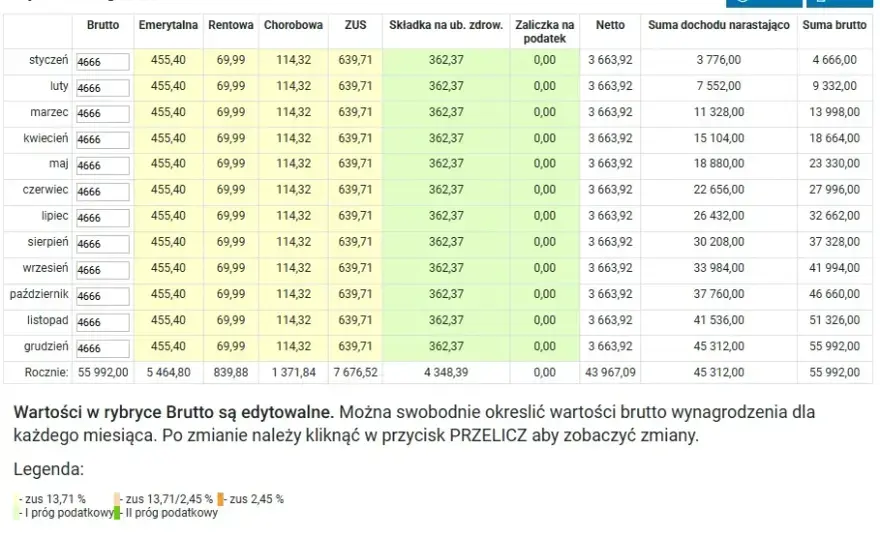
Task: Click the Rentowa column header
Action: click(231, 25)
